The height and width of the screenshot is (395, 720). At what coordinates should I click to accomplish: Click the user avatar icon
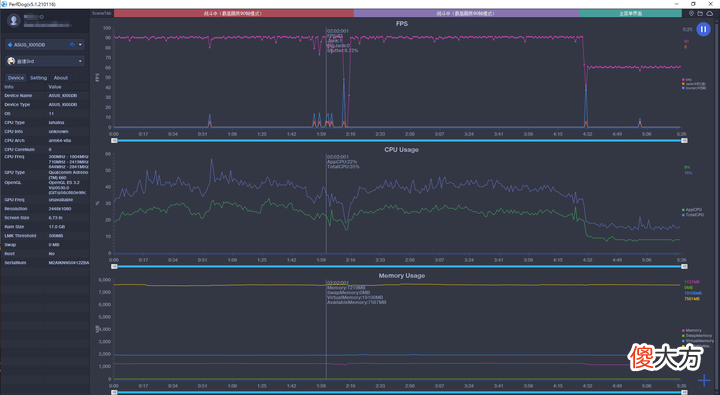coord(14,20)
